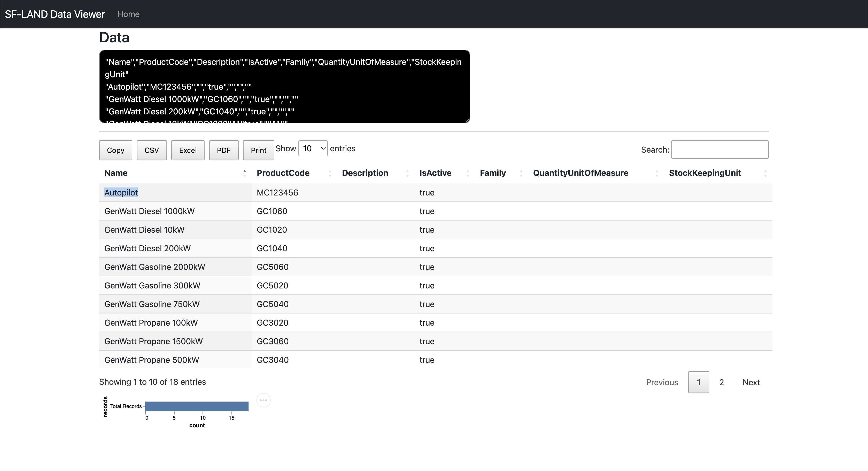Select pagination page 1
Viewport: 868px width, 471px height.
click(x=699, y=382)
